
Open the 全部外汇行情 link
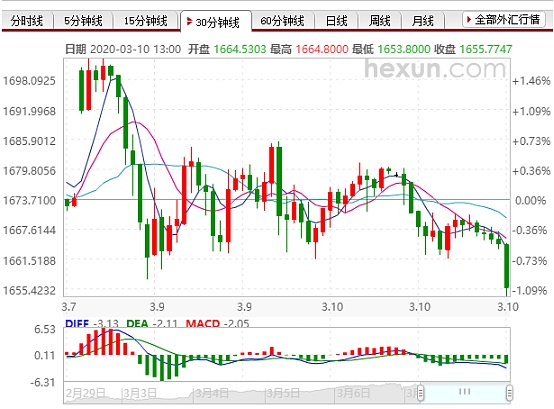click(x=507, y=19)
